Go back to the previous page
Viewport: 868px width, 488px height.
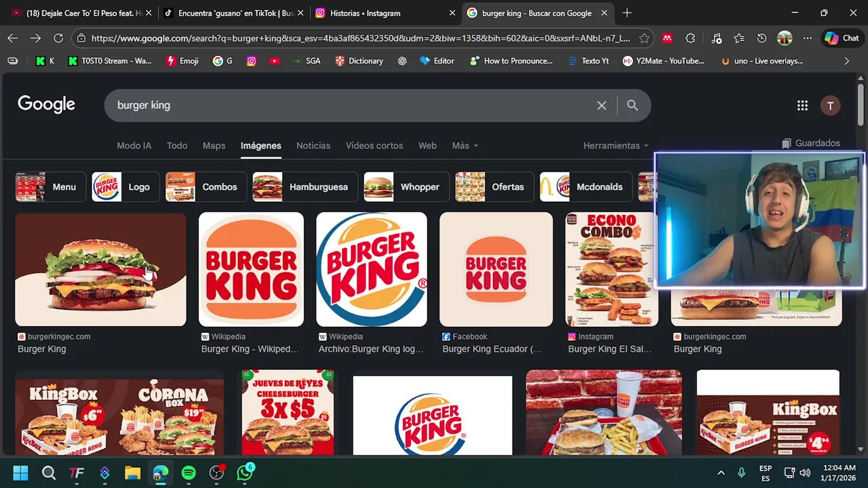tap(12, 39)
